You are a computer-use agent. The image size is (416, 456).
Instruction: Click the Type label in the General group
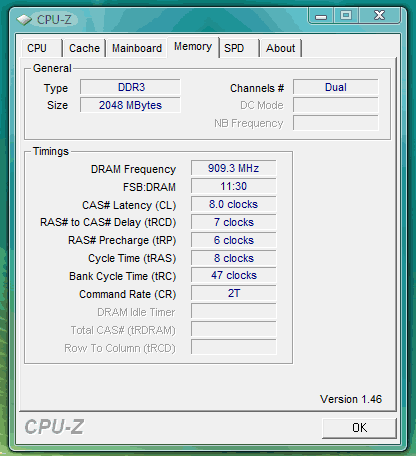click(x=56, y=88)
